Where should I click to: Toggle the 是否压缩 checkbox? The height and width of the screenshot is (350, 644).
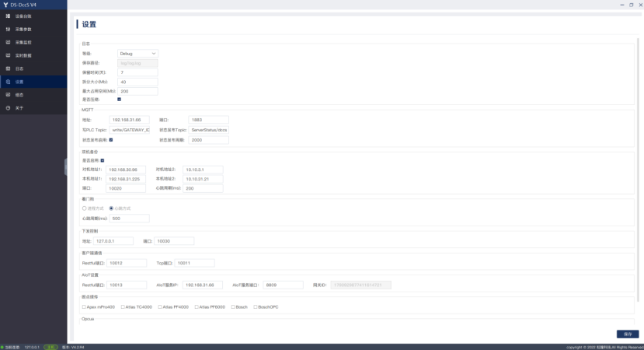119,100
